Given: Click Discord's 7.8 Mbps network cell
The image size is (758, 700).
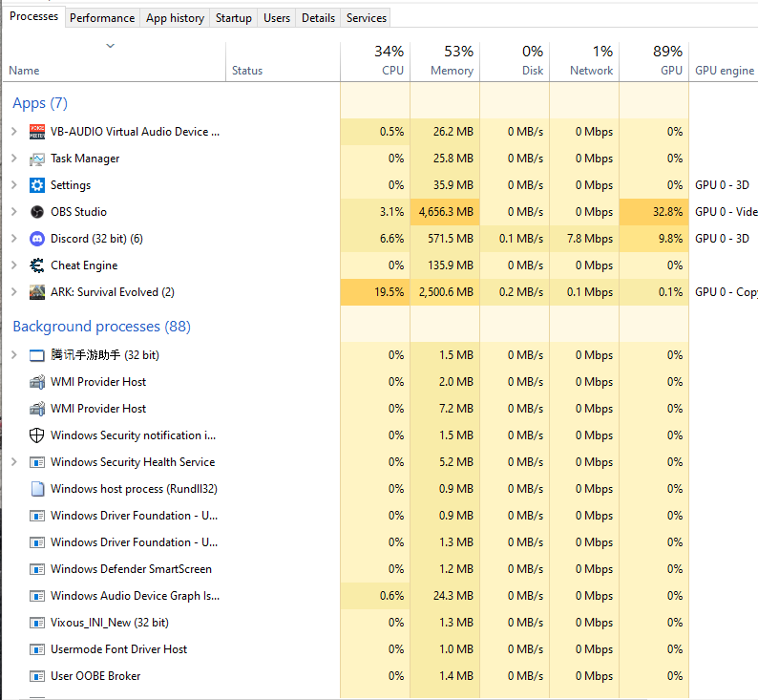Looking at the screenshot, I should (584, 239).
